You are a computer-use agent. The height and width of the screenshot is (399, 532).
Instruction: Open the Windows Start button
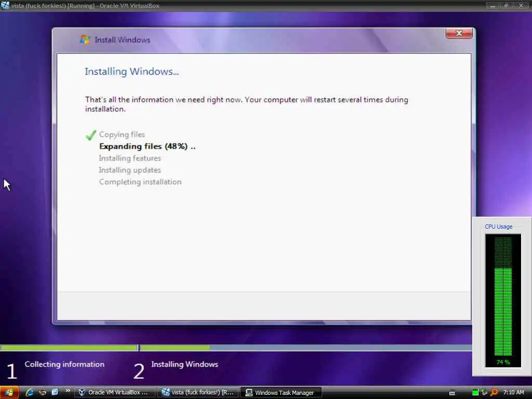pyautogui.click(x=9, y=392)
